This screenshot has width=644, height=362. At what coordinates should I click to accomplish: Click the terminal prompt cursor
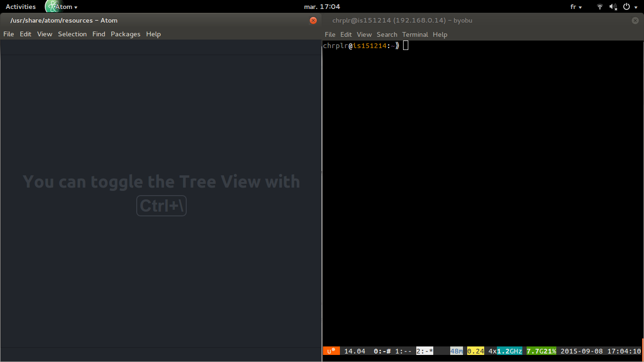405,46
